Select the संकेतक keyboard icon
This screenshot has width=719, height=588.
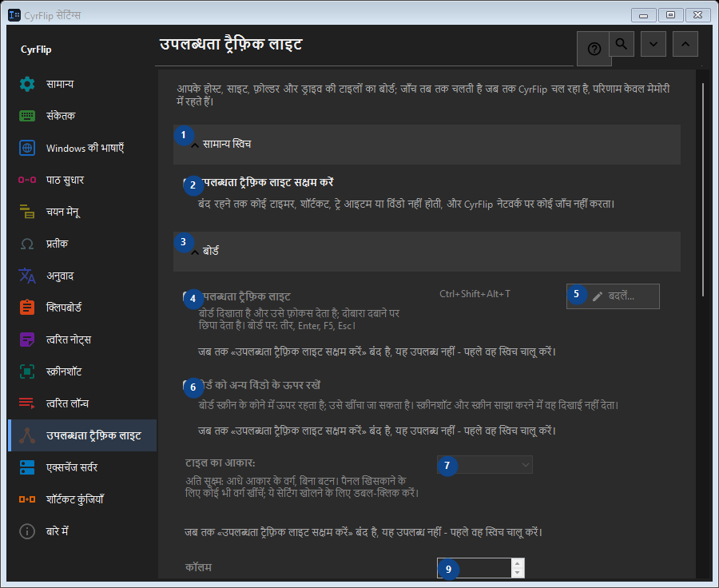coord(27,116)
